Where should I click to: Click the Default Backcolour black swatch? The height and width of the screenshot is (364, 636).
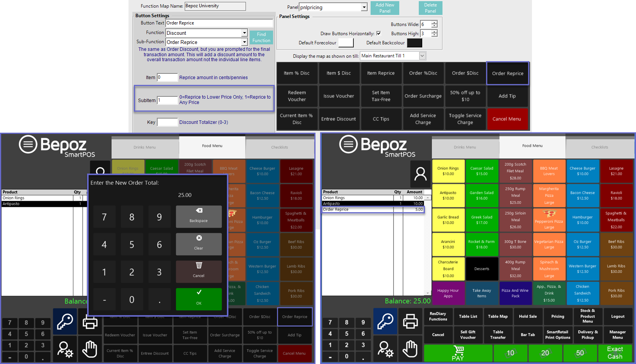tap(415, 43)
